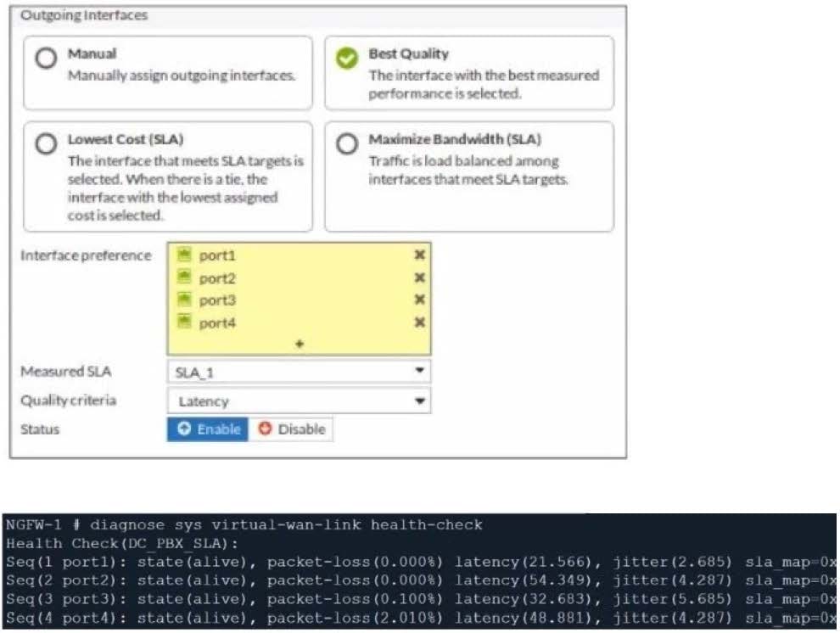The width and height of the screenshot is (840, 633).
Task: Remove port3 using its X icon
Action: pos(419,300)
